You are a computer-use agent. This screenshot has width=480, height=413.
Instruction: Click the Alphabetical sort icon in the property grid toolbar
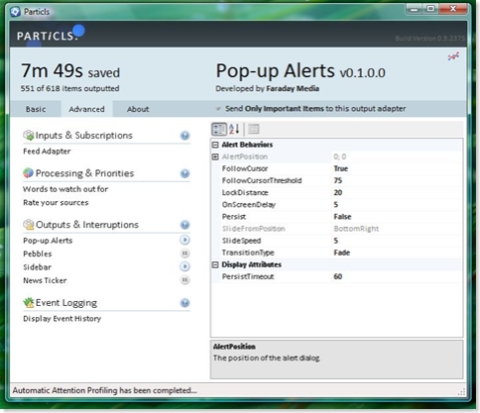pos(234,129)
